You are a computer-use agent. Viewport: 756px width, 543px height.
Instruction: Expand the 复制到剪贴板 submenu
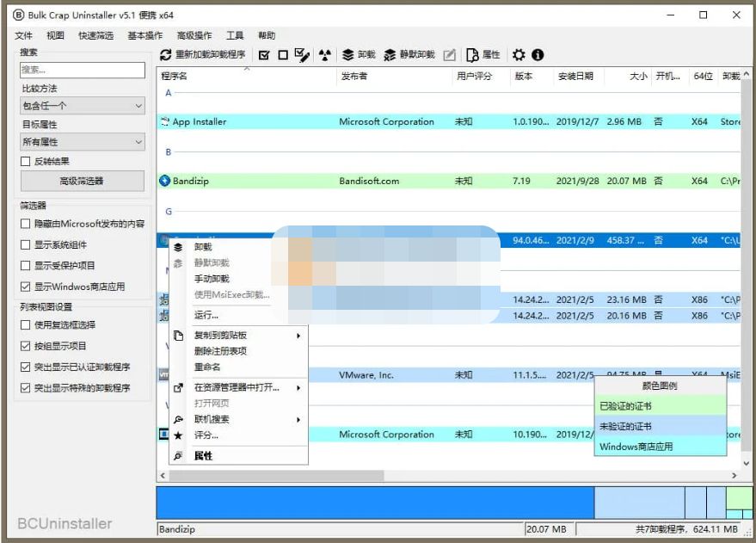click(224, 335)
